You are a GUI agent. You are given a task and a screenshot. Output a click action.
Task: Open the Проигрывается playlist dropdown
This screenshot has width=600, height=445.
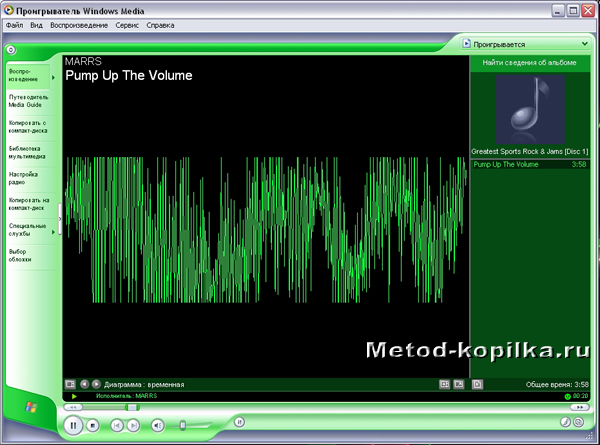pyautogui.click(x=585, y=44)
